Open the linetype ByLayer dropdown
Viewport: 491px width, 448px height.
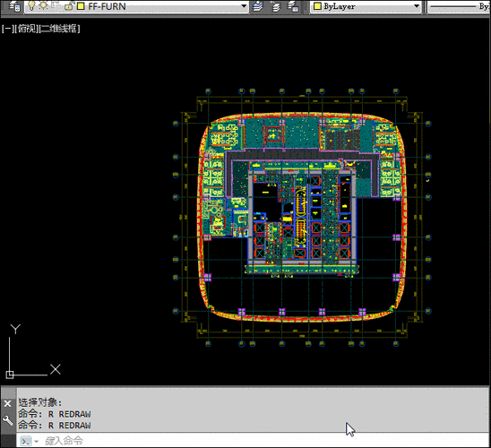pyautogui.click(x=459, y=6)
